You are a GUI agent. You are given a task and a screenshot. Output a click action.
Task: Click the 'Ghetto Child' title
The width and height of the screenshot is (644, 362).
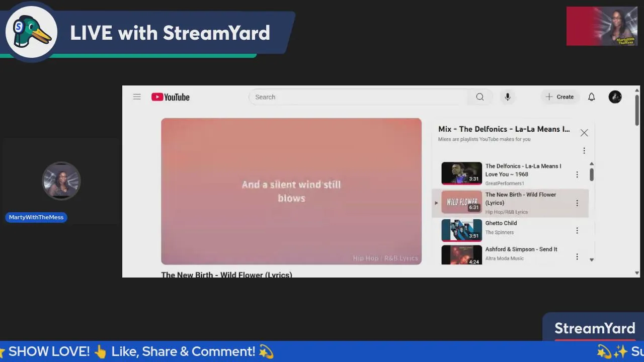501,223
